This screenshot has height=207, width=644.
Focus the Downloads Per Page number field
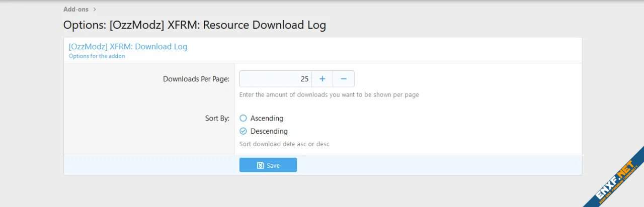(275, 79)
